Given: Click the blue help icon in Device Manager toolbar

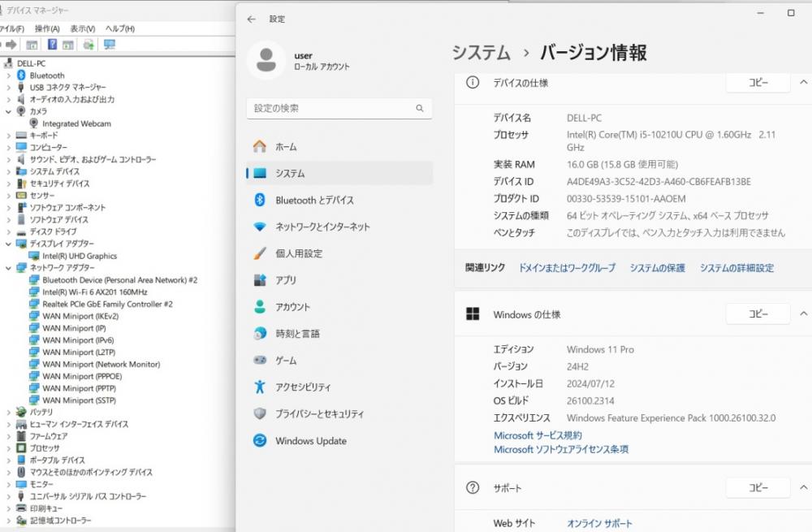Looking at the screenshot, I should tap(52, 45).
